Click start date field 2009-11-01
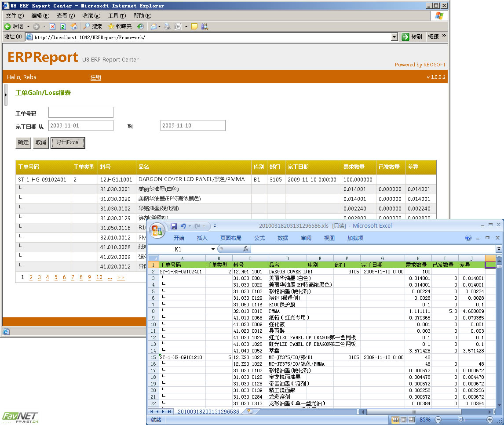Image resolution: width=504 pixels, height=425 pixels. [80, 126]
